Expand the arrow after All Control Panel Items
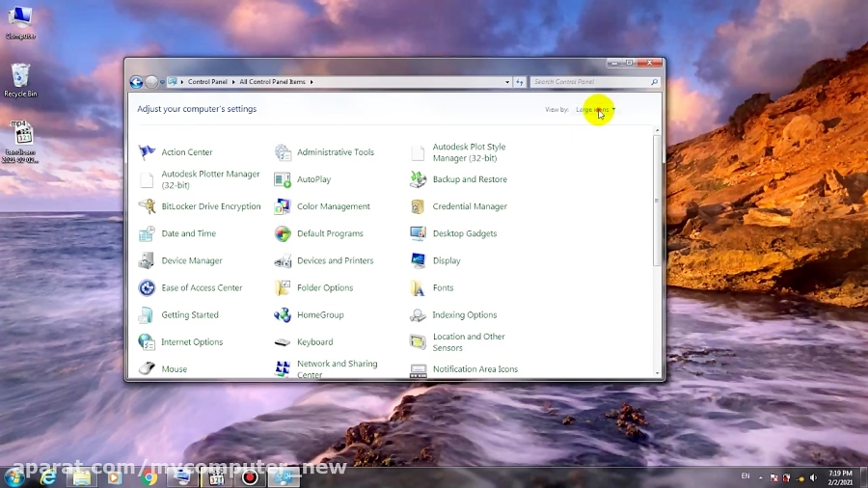The image size is (868, 488). pos(312,82)
